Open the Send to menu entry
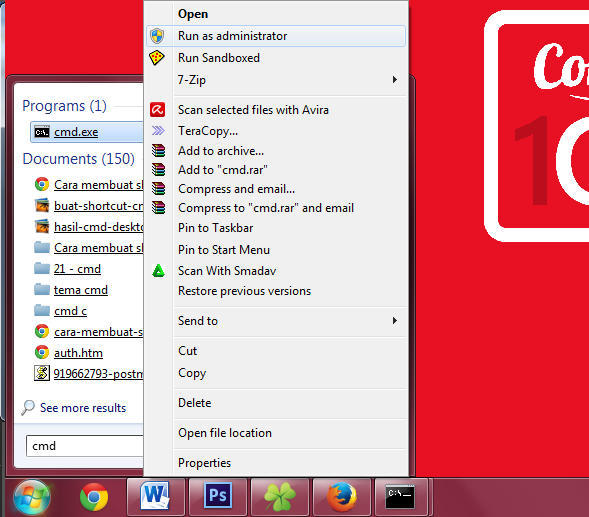The height and width of the screenshot is (517, 589). pos(276,320)
